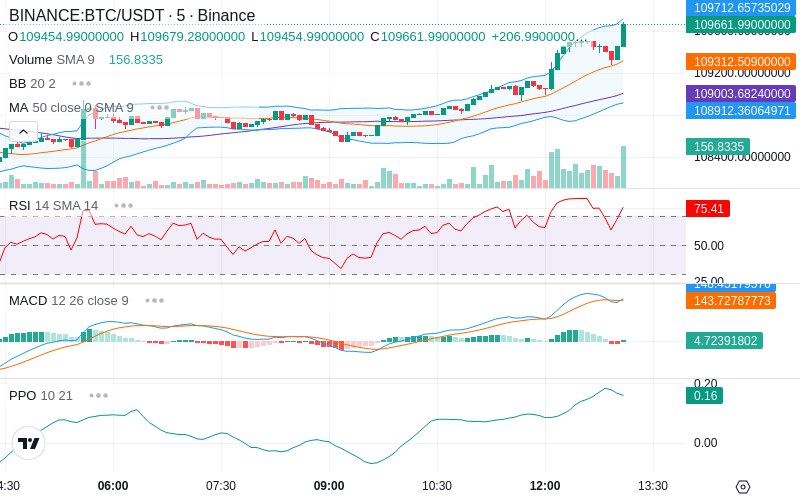Collapse the indicator legend with chevron button

point(23,132)
